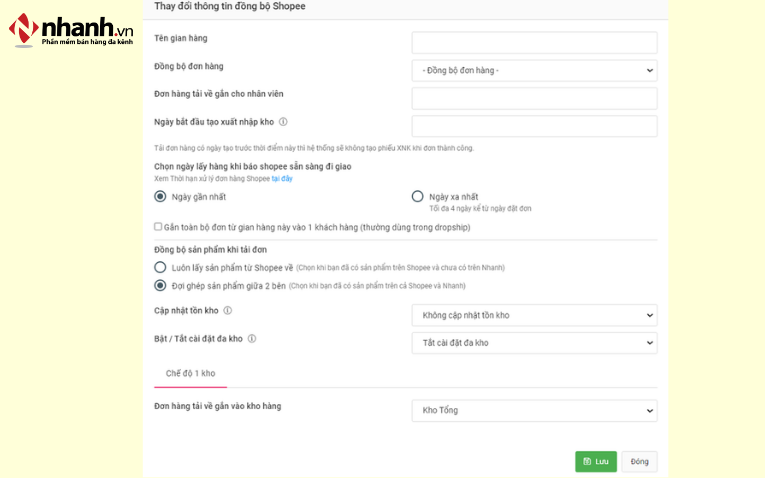Open the tại đây link
This screenshot has width=765, height=478.
click(x=282, y=179)
